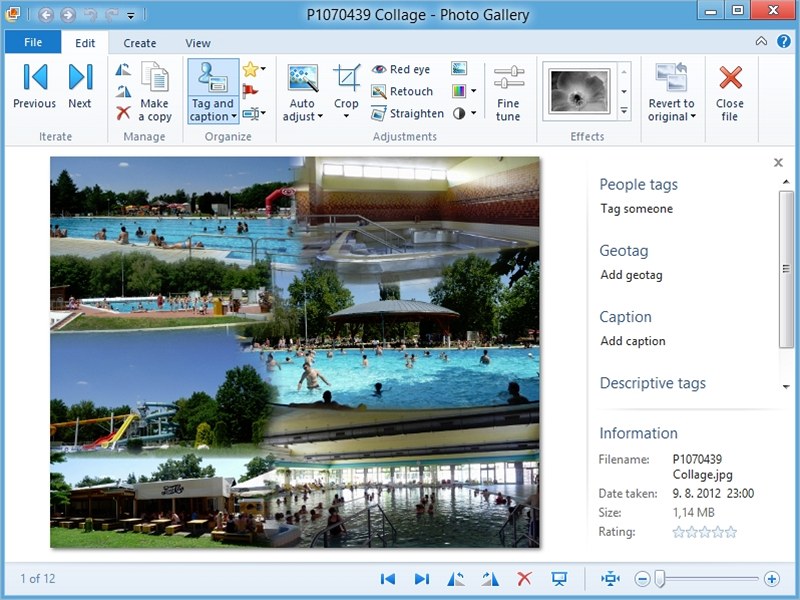
Task: Open the File menu
Action: (x=33, y=43)
